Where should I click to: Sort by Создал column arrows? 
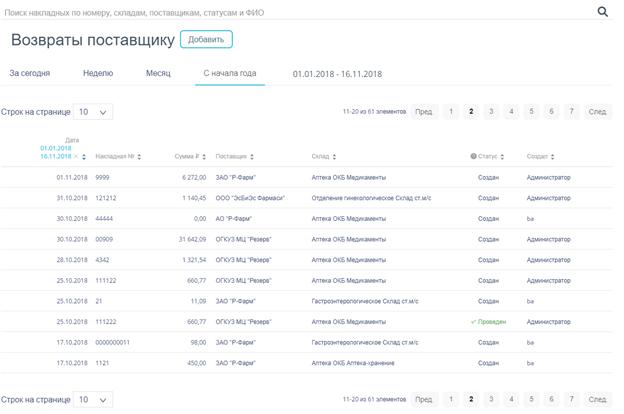pyautogui.click(x=552, y=157)
